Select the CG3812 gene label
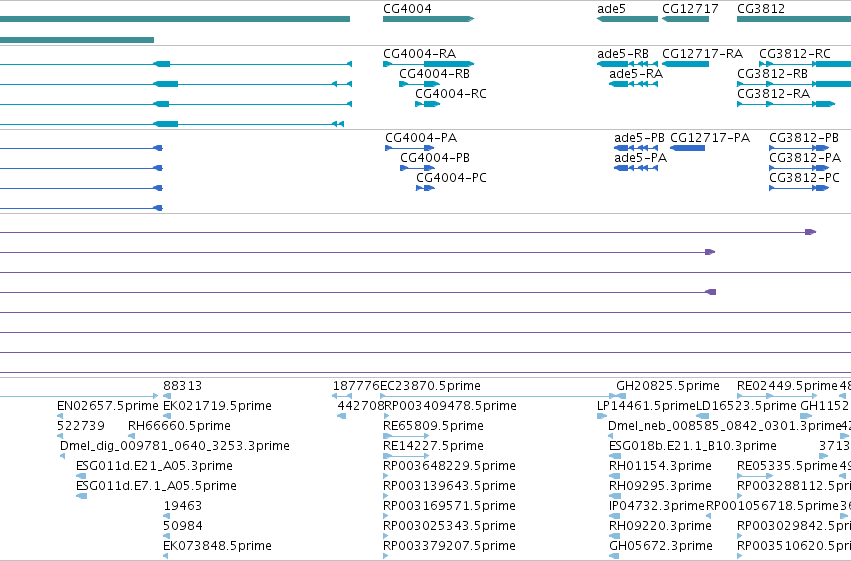The image size is (851, 561). (x=760, y=9)
